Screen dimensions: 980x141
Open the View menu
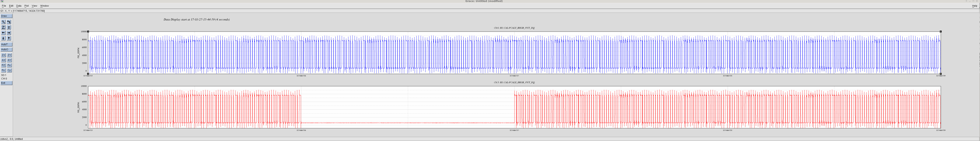(34, 6)
